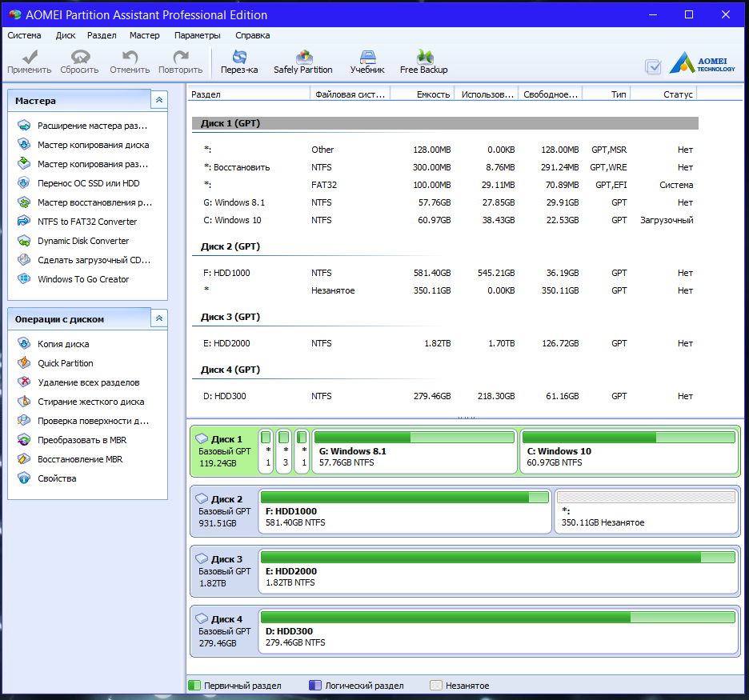Collapse the Мастера panel
The height and width of the screenshot is (700, 749).
159,100
